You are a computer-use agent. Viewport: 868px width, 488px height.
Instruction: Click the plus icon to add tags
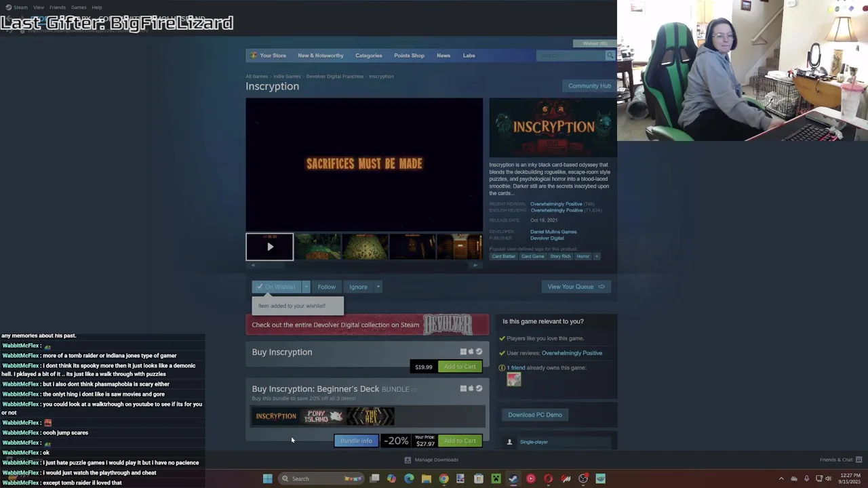tap(597, 256)
